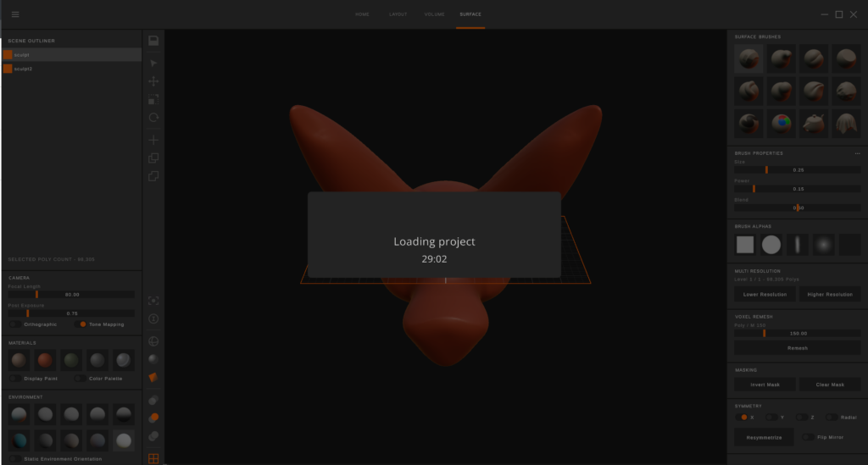868x465 pixels.
Task: Click the brush Size slider
Action: (x=798, y=169)
